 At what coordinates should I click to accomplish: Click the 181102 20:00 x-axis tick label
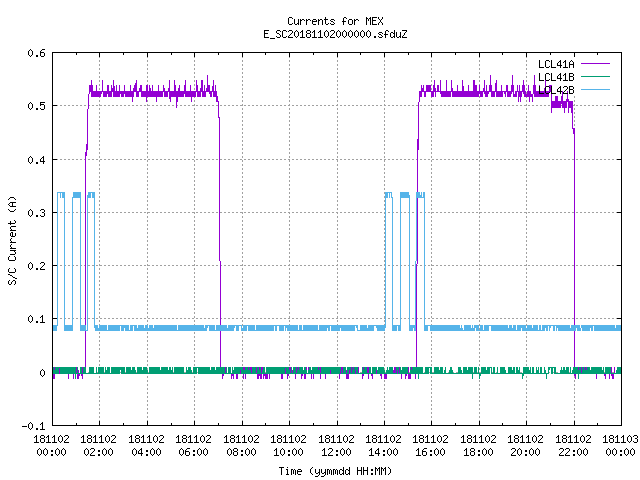(525, 446)
